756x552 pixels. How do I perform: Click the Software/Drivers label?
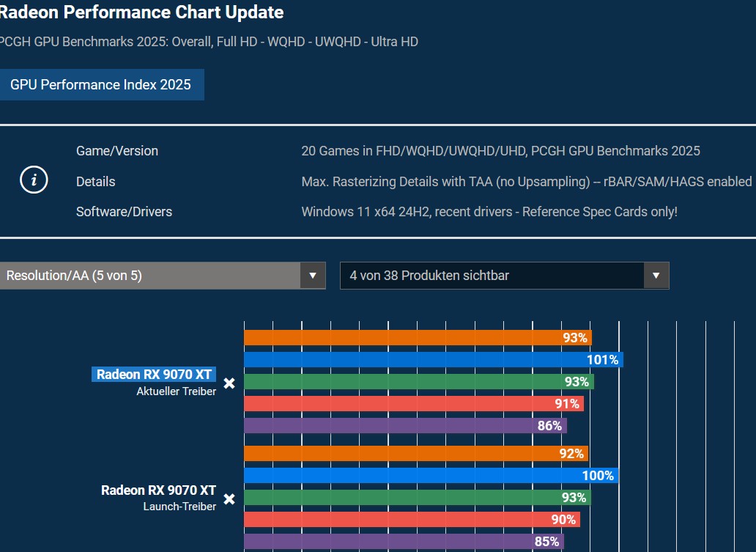[124, 211]
